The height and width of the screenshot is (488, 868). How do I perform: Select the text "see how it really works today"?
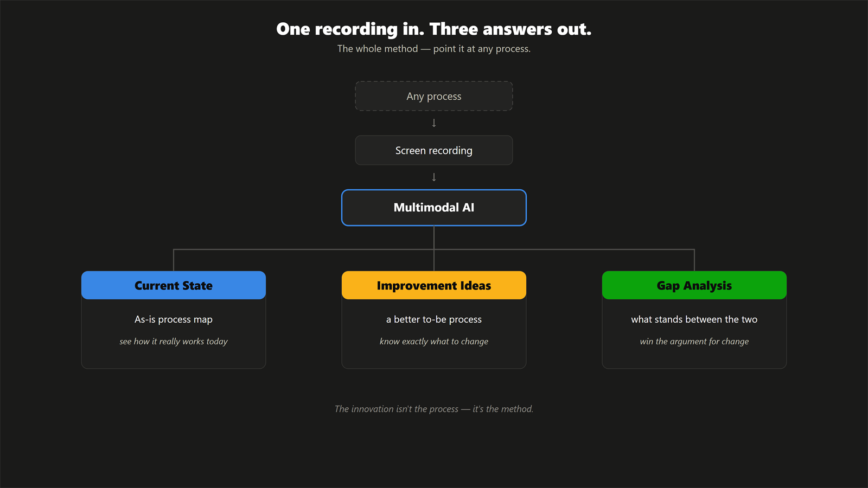(174, 342)
